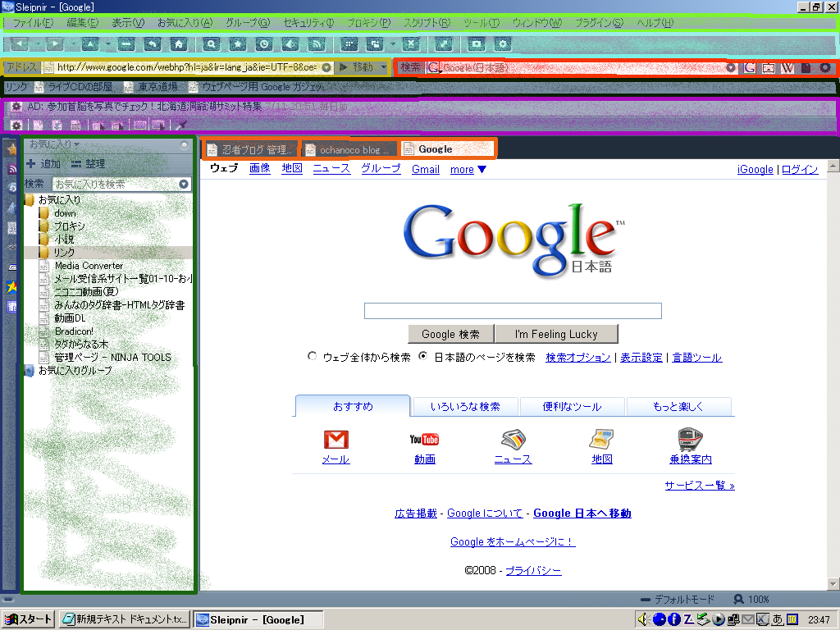
Task: Click the eyedropper icon in the purple toolbar
Action: pyautogui.click(x=181, y=126)
